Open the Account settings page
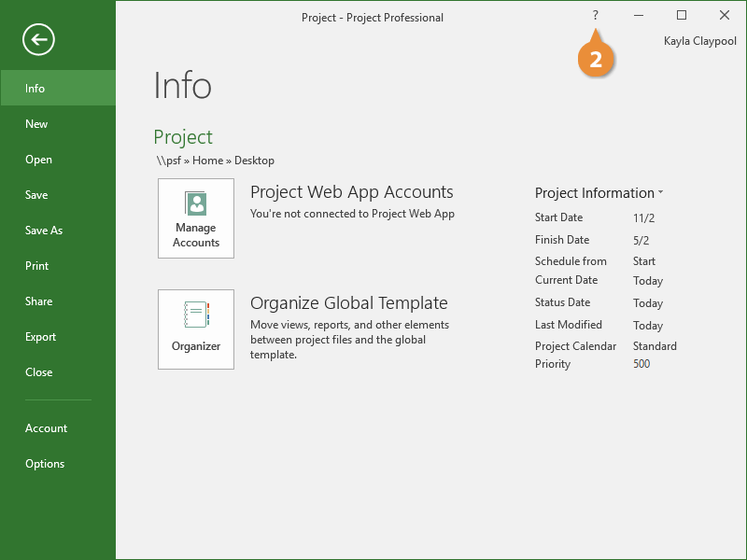The width and height of the screenshot is (747, 560). pyautogui.click(x=46, y=428)
